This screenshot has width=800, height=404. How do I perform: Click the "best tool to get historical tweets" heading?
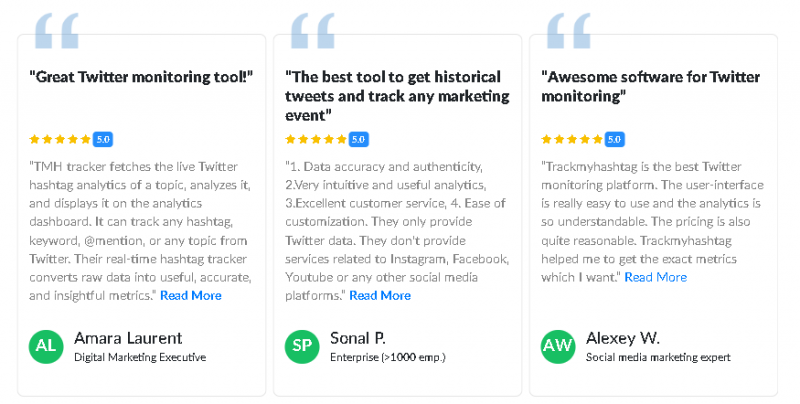397,95
